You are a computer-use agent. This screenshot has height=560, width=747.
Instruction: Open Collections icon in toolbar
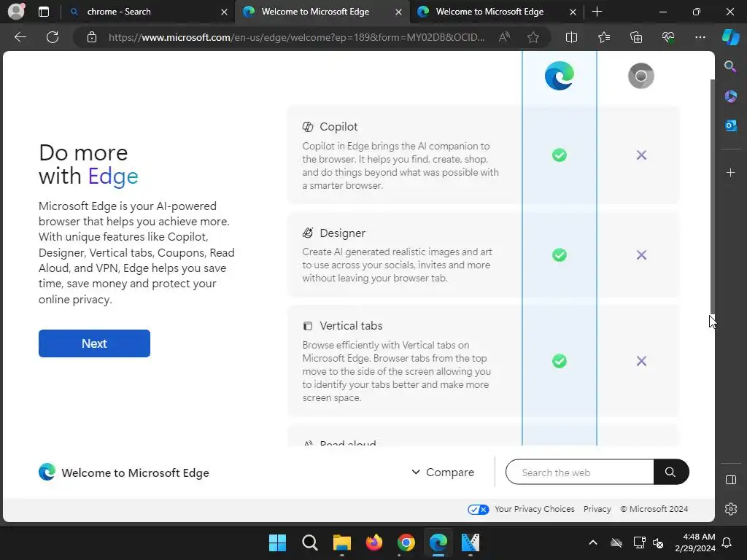(636, 37)
